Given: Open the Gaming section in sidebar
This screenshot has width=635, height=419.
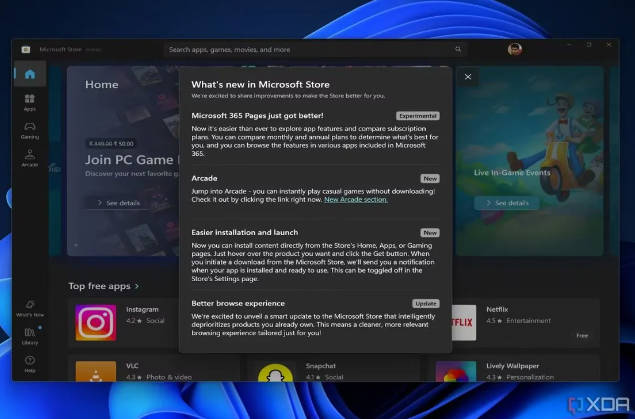Looking at the screenshot, I should (30, 130).
